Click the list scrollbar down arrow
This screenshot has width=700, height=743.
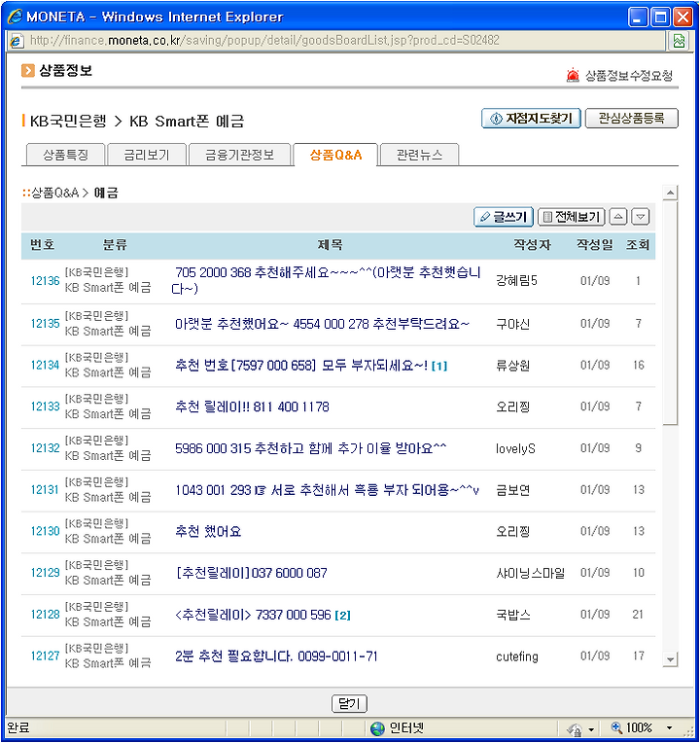pyautogui.click(x=670, y=659)
